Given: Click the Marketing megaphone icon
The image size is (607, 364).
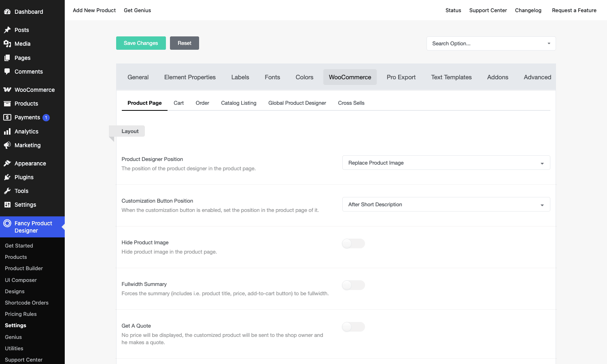Looking at the screenshot, I should [x=7, y=145].
